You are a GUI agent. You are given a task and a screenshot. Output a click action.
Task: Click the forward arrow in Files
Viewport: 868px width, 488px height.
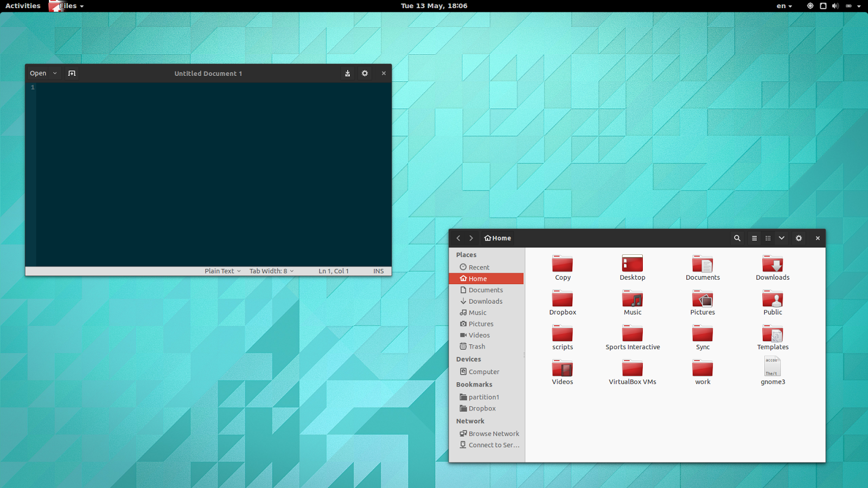(x=471, y=238)
